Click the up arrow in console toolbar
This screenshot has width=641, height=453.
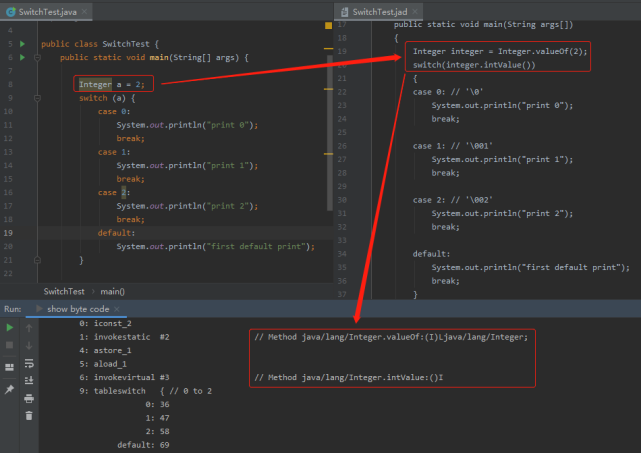pos(29,327)
